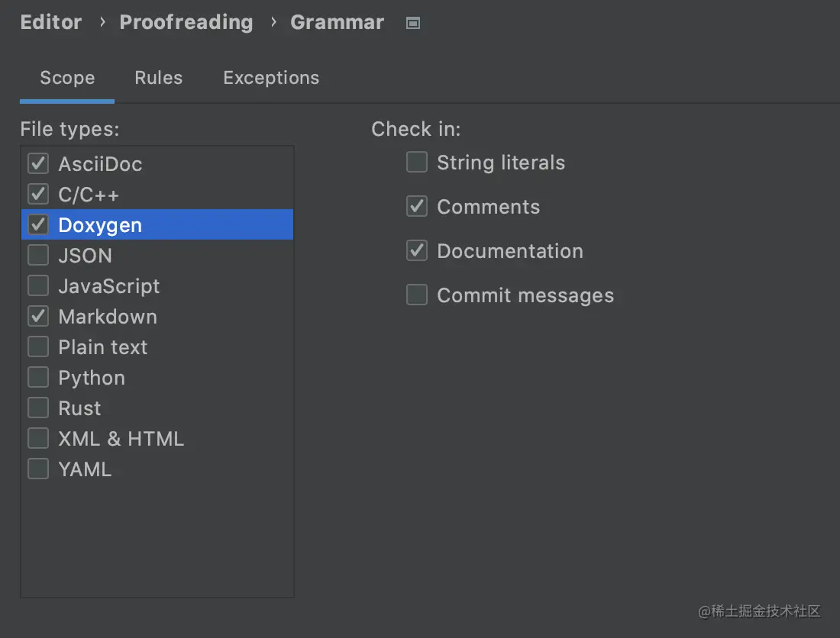Viewport: 840px width, 638px height.
Task: Switch to the Scope tab
Action: [x=67, y=78]
